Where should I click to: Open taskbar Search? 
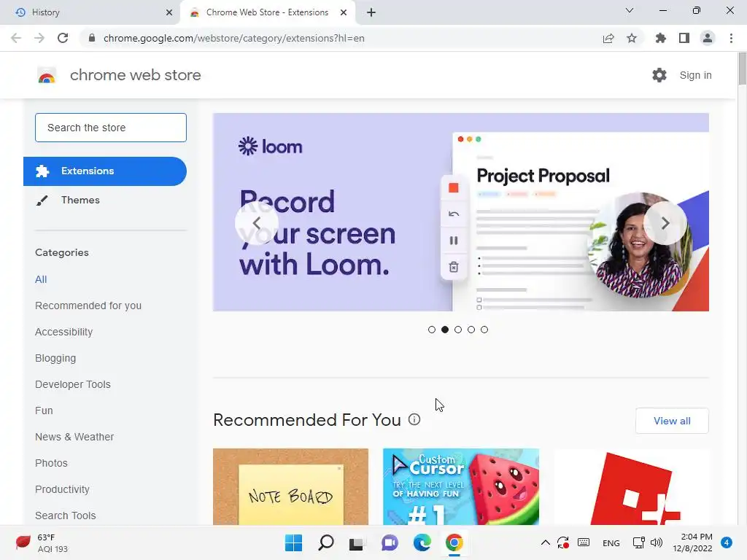pyautogui.click(x=326, y=542)
